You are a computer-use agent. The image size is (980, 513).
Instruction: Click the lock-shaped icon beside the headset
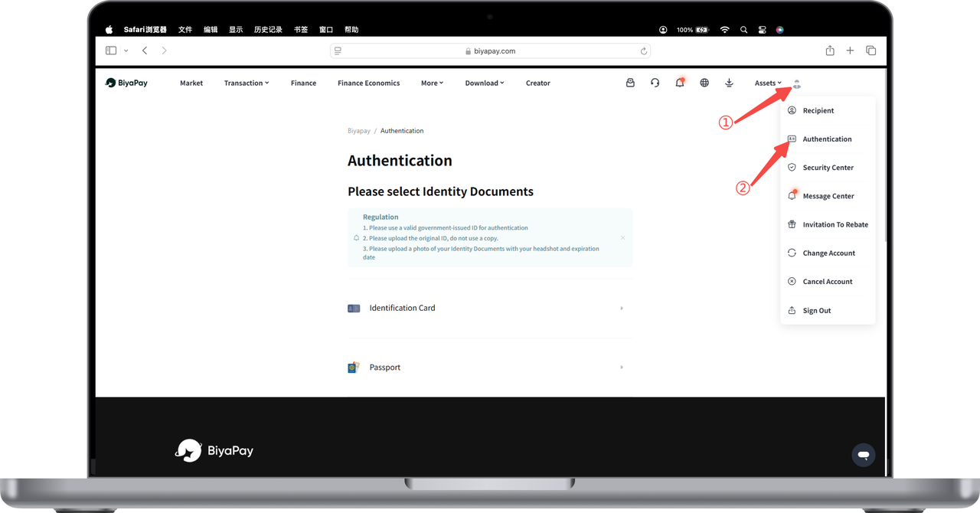click(630, 83)
